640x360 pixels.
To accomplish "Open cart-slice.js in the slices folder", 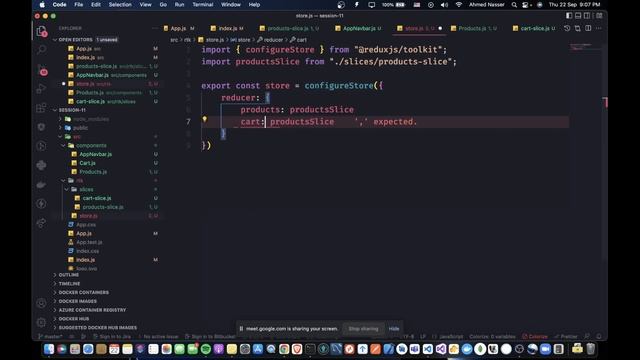I will point(97,198).
